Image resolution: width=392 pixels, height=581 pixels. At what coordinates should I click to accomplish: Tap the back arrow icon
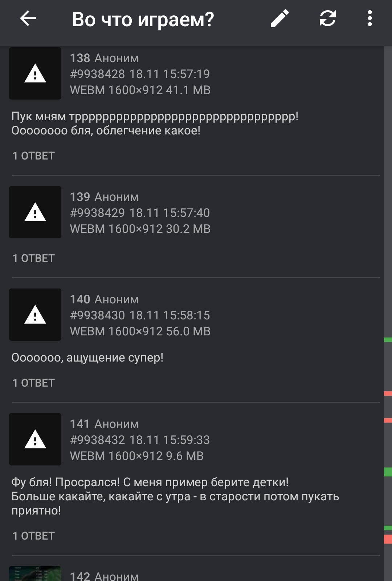tap(28, 19)
